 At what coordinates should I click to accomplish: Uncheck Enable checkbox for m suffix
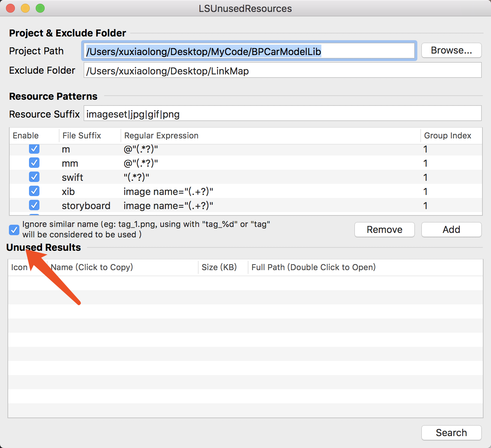click(34, 149)
